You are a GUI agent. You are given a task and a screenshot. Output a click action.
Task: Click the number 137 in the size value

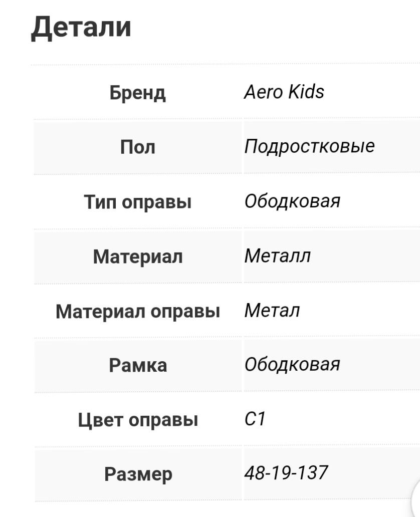tap(314, 472)
